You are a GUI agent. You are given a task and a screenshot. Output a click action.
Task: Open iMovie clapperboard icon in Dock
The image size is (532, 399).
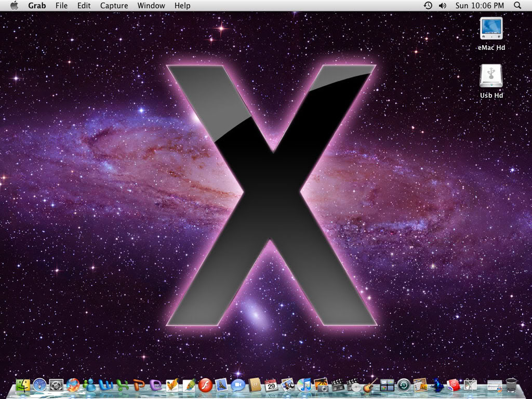pyautogui.click(x=338, y=385)
